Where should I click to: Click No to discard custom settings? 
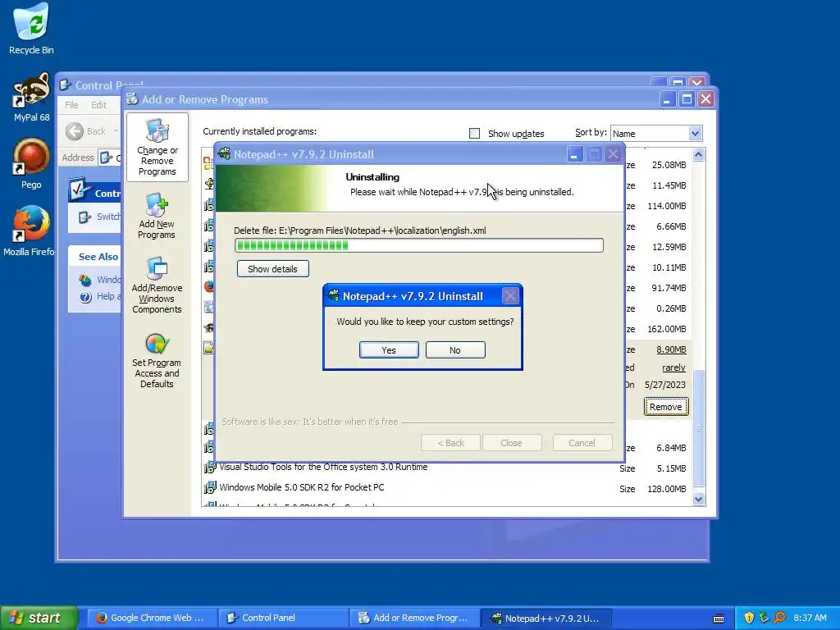(x=455, y=349)
